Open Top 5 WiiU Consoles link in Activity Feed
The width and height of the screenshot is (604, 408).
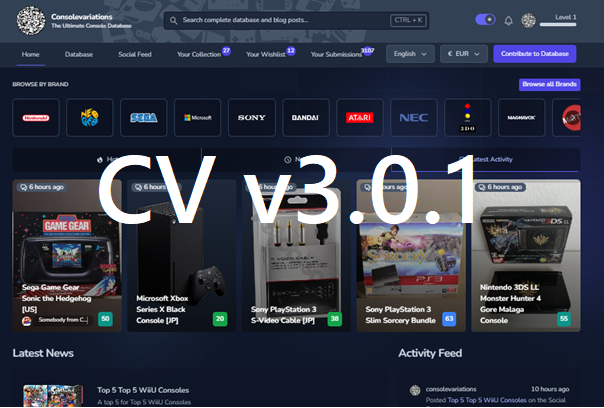click(487, 400)
